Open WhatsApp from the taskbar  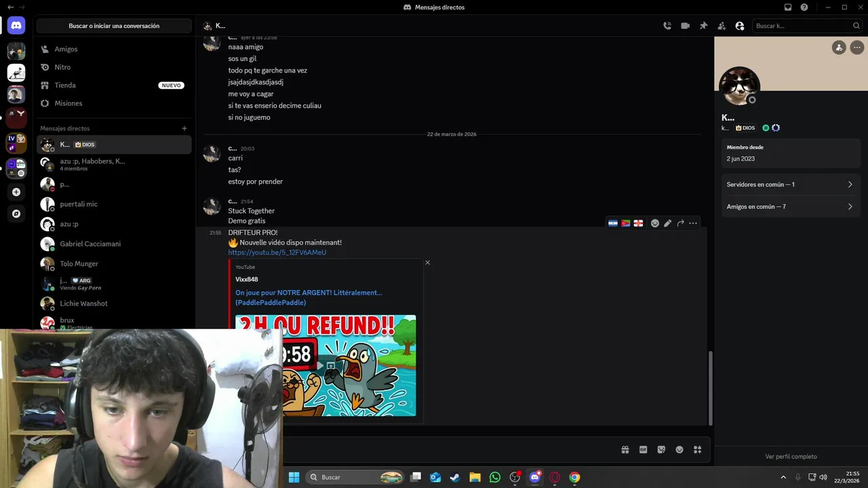tap(495, 477)
